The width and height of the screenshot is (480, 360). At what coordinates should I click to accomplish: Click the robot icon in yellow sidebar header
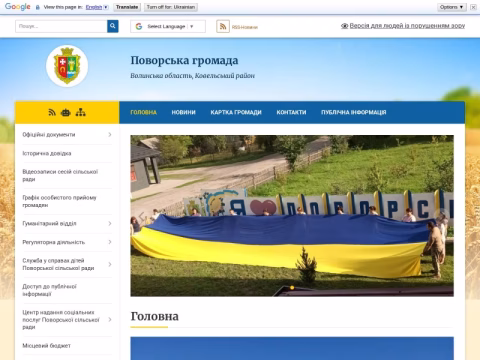tap(66, 112)
